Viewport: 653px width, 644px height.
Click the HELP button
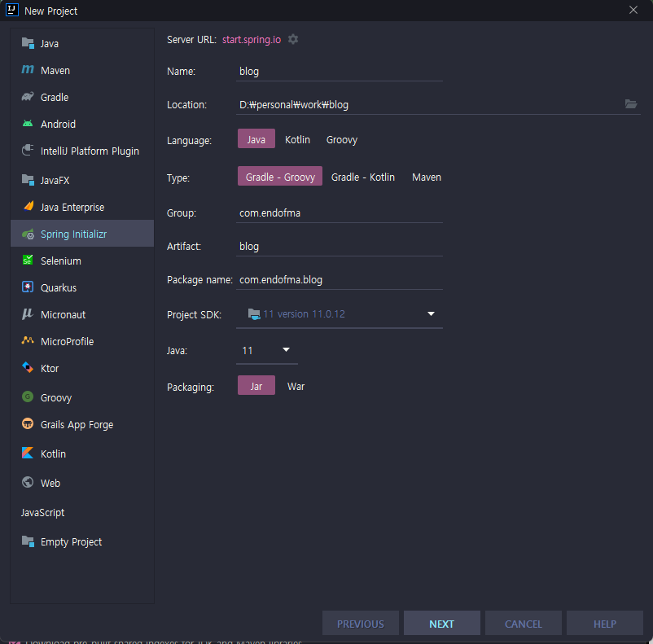pyautogui.click(x=605, y=623)
